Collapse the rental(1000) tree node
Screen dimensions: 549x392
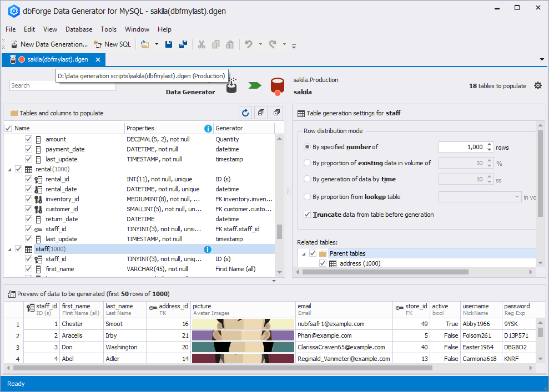tap(9, 170)
